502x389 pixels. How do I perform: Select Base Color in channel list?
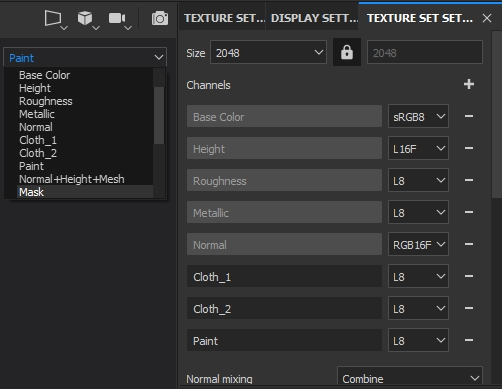pos(85,75)
